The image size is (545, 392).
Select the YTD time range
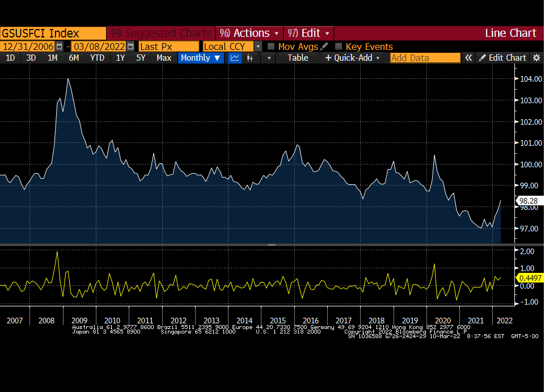(x=98, y=58)
